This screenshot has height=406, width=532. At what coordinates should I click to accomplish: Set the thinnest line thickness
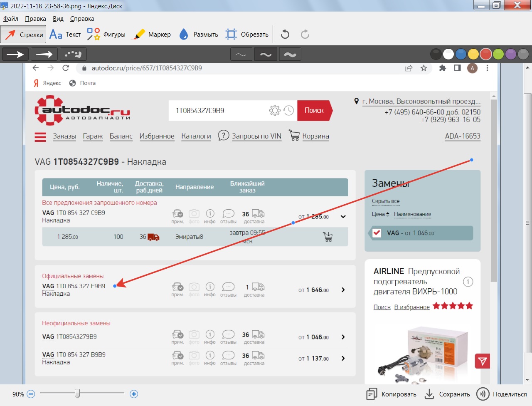point(241,54)
